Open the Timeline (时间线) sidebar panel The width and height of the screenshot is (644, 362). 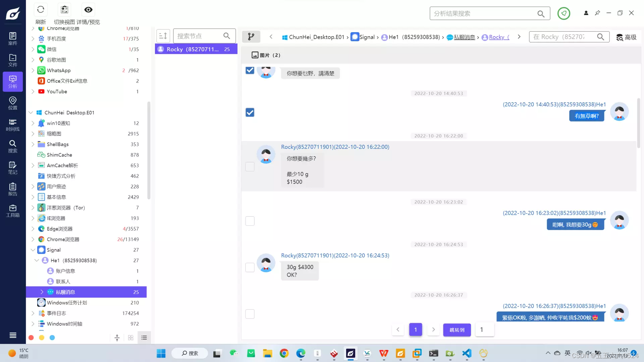point(13,125)
